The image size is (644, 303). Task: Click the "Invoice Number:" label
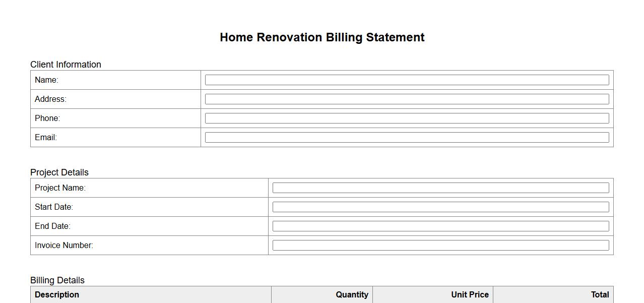(x=64, y=245)
